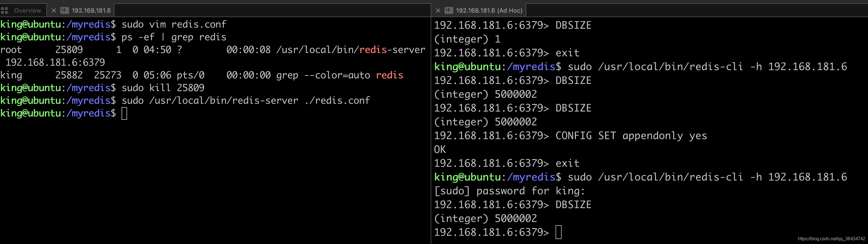The height and width of the screenshot is (244, 868).
Task: Click '192.168.181.6:6379' in left terminal ps output
Action: coord(55,63)
